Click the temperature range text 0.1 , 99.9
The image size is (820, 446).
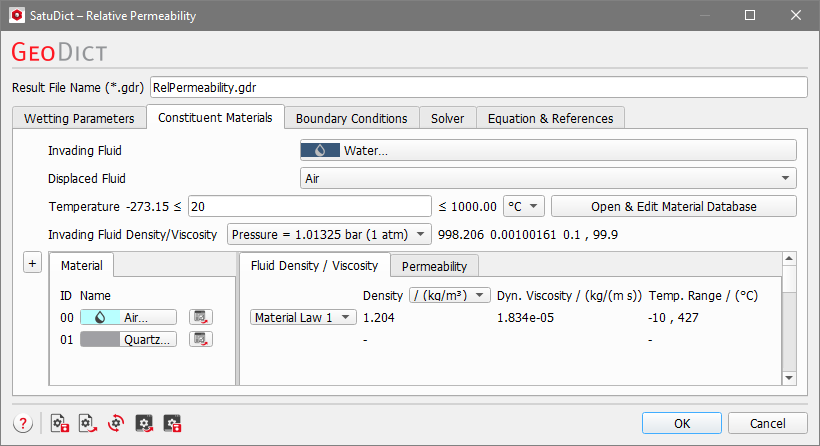[590, 234]
